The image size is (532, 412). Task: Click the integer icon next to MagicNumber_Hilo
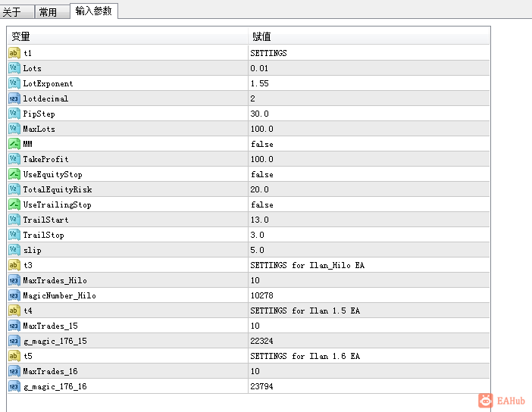point(14,295)
